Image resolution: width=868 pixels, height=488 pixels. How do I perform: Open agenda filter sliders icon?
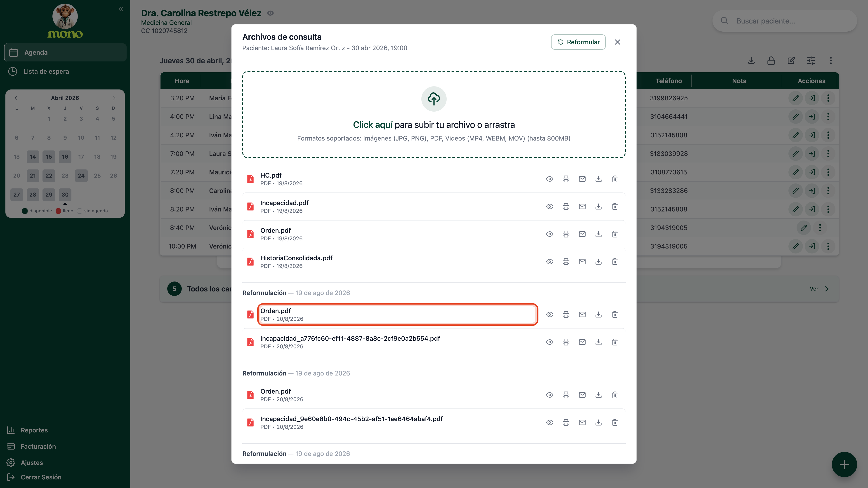tap(811, 61)
